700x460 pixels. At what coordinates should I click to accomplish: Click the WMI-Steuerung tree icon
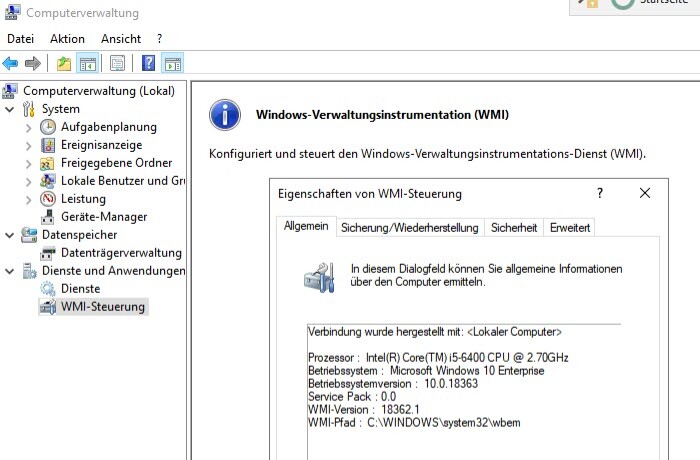(48, 307)
